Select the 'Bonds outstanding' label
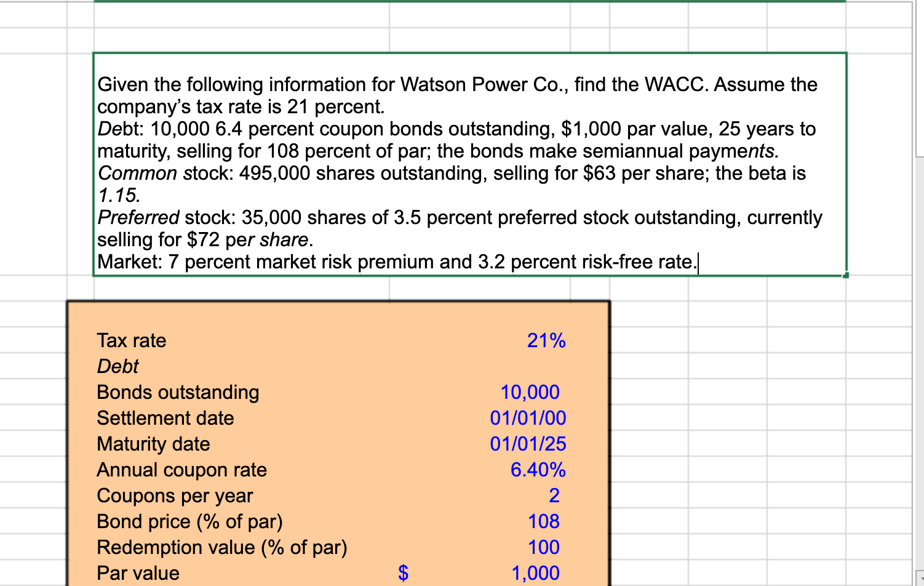The image size is (924, 586). point(178,392)
